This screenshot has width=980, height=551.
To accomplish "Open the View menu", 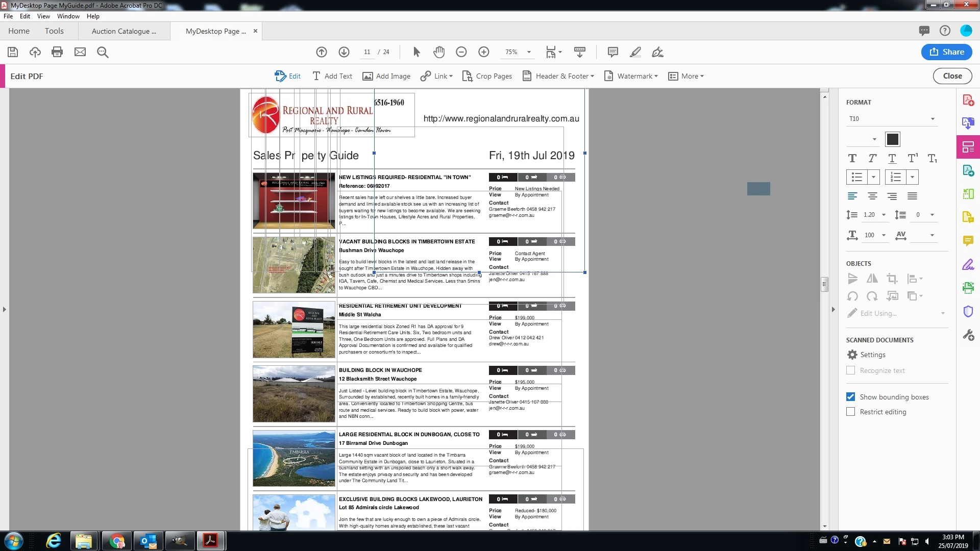I will [43, 16].
